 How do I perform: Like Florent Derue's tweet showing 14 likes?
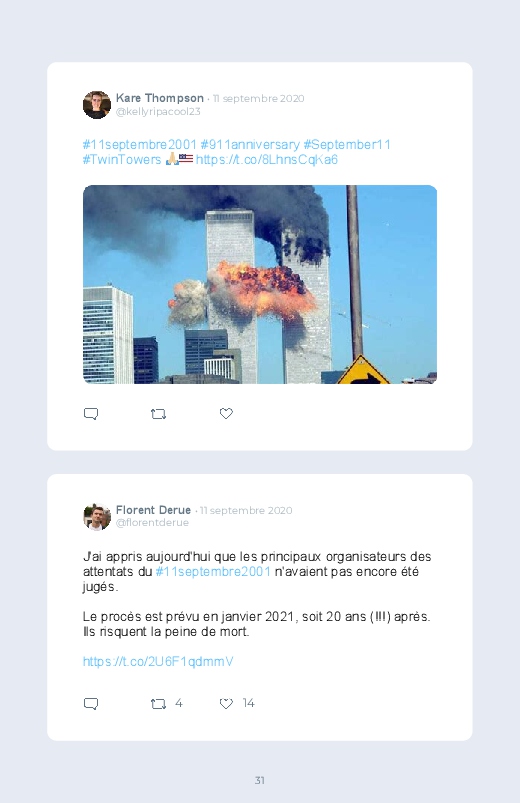point(226,703)
